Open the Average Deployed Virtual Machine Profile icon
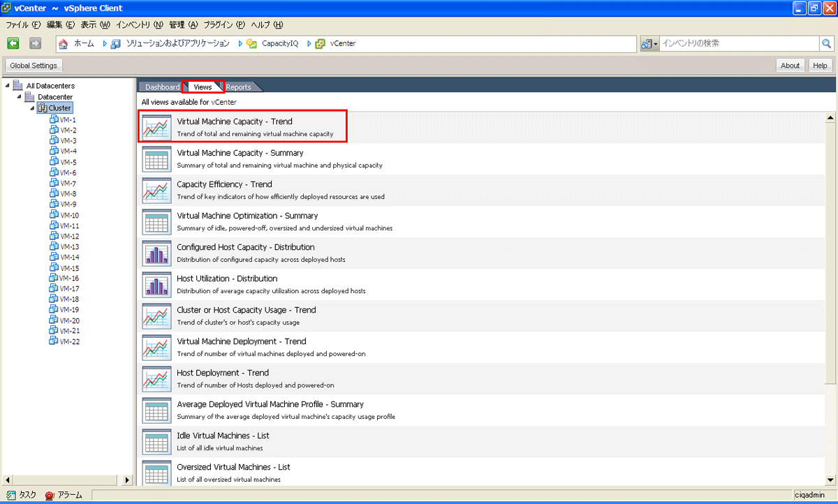Screen dimensions: 838x504 click(x=156, y=410)
